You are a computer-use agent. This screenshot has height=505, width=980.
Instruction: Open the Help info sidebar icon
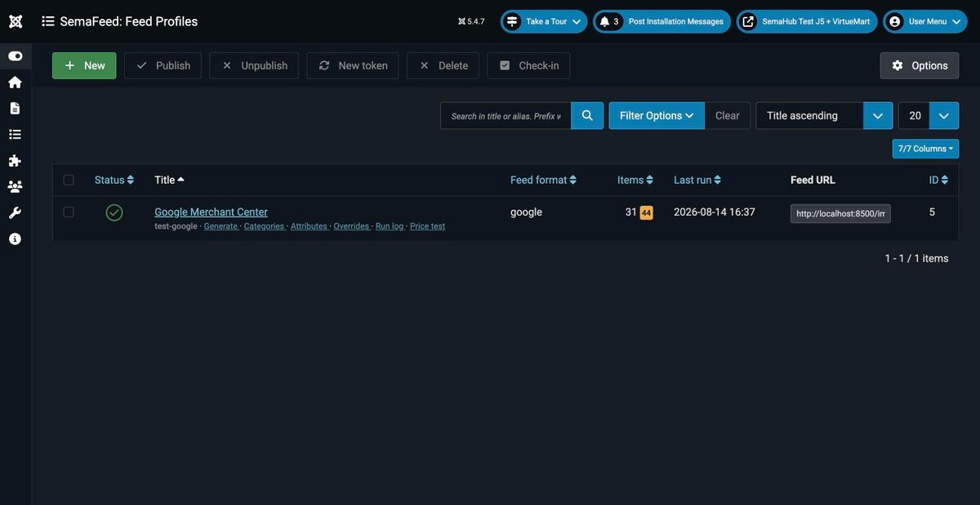[15, 239]
